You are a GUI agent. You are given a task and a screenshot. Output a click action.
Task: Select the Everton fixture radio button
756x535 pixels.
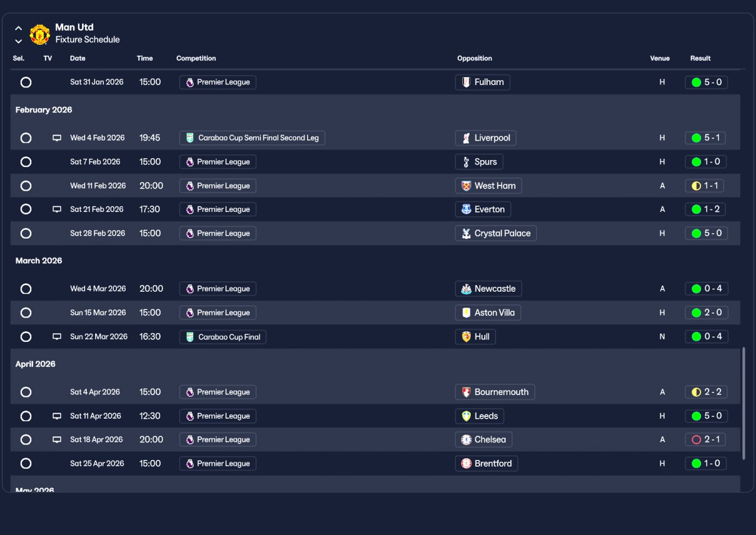[x=26, y=209]
